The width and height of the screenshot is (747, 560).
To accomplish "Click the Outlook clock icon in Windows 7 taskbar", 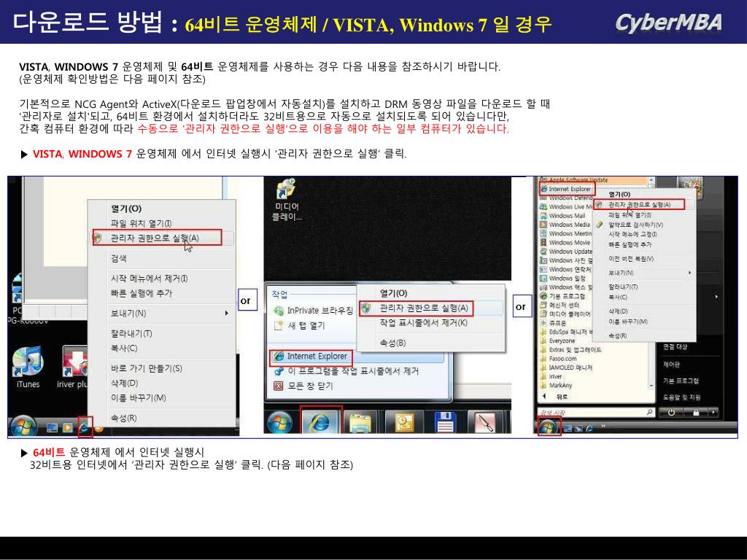I will click(x=404, y=422).
